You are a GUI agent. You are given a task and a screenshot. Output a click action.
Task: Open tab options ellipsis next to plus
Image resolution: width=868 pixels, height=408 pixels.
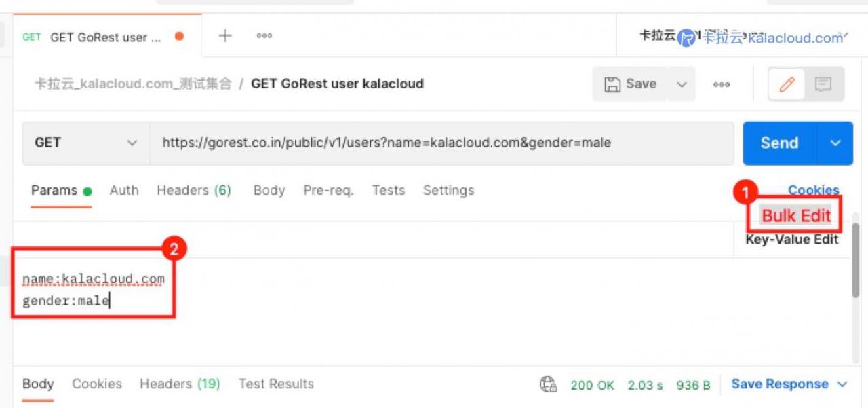point(264,36)
